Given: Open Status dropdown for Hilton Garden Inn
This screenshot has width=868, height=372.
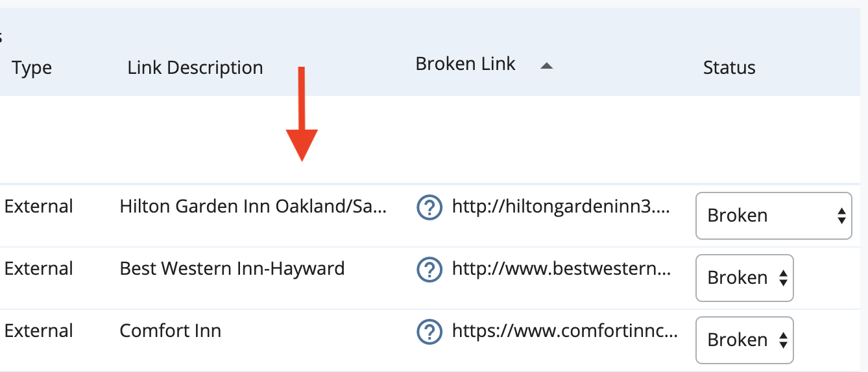Looking at the screenshot, I should coord(773,216).
